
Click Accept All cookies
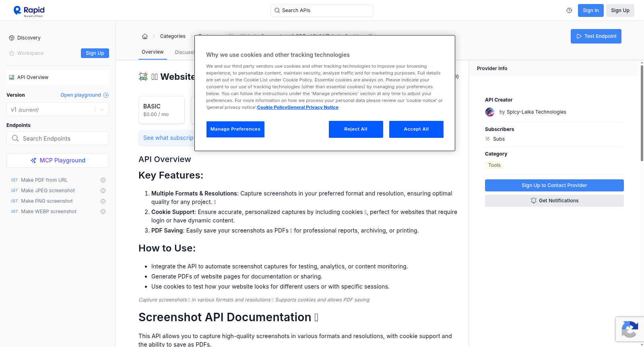click(x=416, y=129)
